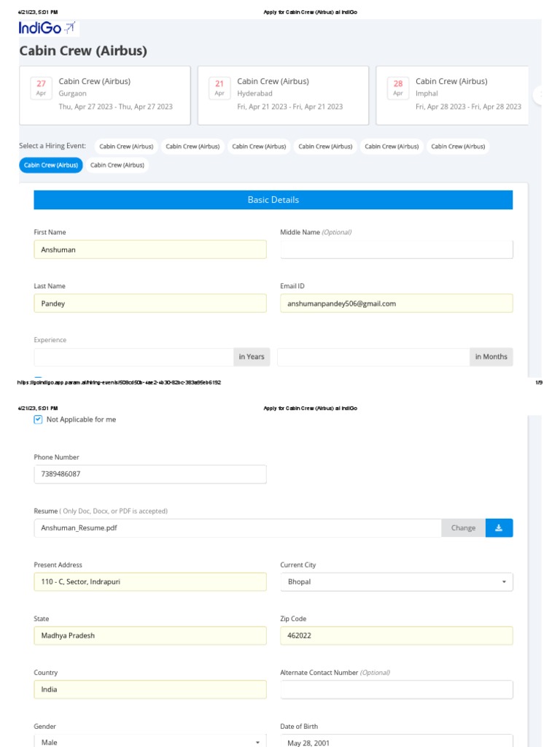Download the Anshuman_Resume.pdf file

coord(499,528)
